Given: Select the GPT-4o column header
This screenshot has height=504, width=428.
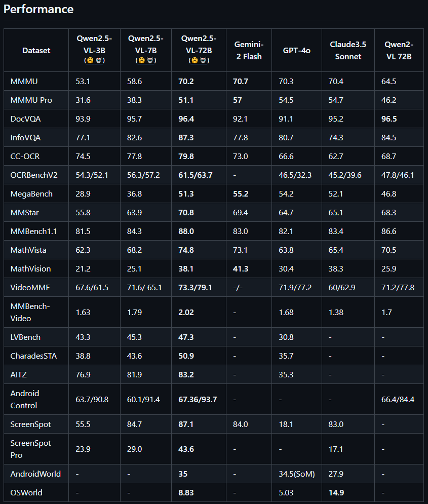Looking at the screenshot, I should (x=297, y=51).
